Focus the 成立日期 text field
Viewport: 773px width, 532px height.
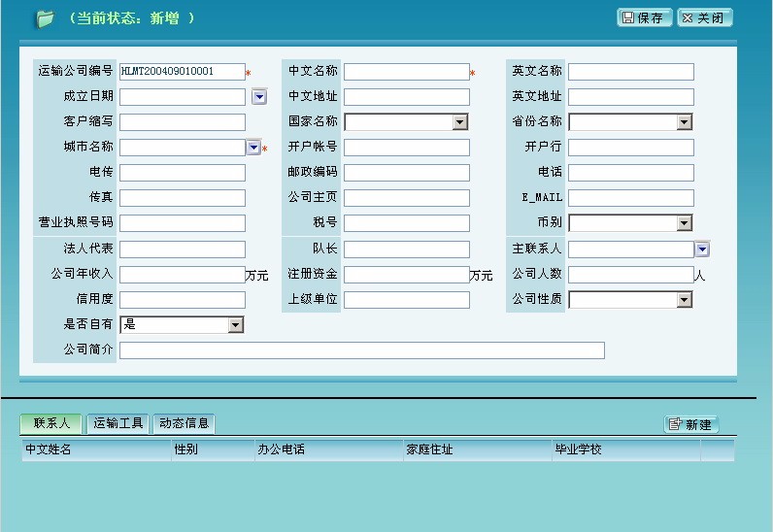click(x=183, y=97)
